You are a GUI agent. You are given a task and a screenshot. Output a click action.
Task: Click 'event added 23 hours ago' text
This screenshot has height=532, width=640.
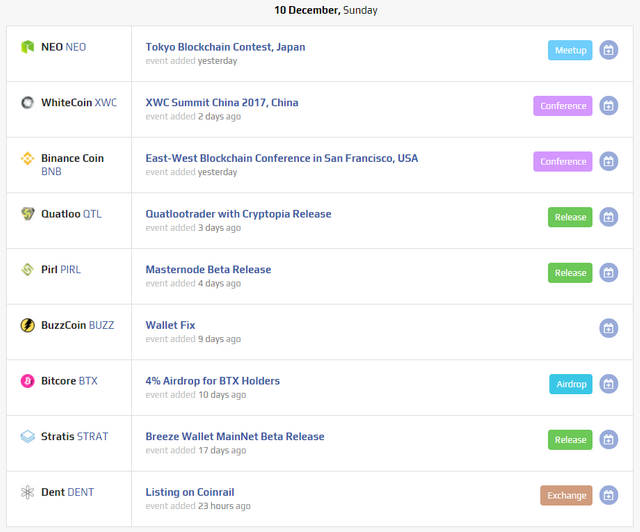coord(198,506)
